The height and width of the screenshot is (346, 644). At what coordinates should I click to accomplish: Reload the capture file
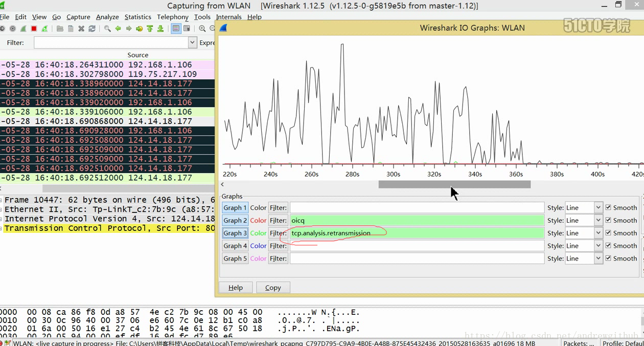pos(92,29)
